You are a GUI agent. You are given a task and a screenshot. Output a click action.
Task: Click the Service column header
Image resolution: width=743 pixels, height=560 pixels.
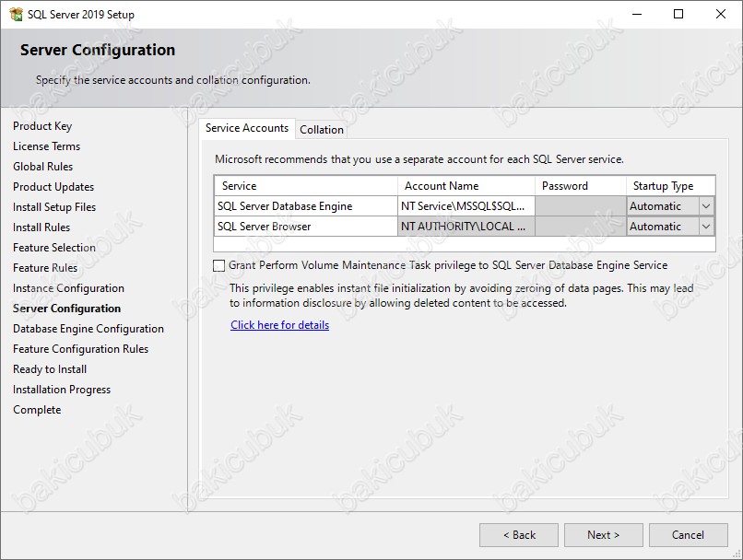pyautogui.click(x=306, y=186)
